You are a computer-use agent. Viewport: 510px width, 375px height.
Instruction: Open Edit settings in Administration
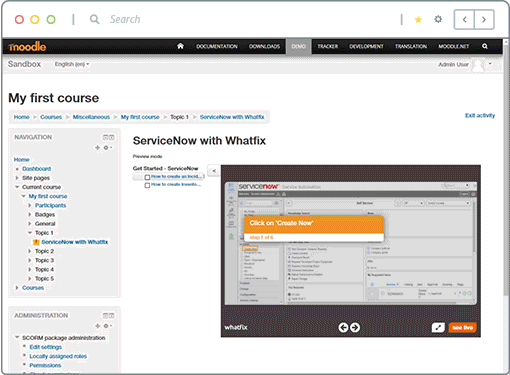[x=46, y=347]
